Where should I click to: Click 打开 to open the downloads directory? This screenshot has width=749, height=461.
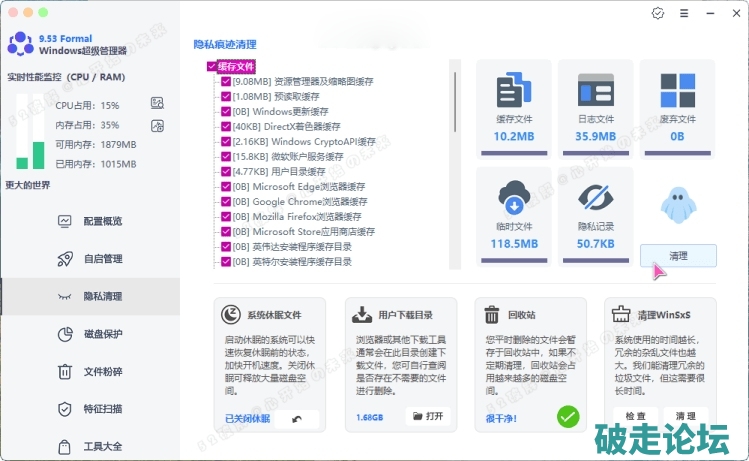tap(428, 417)
